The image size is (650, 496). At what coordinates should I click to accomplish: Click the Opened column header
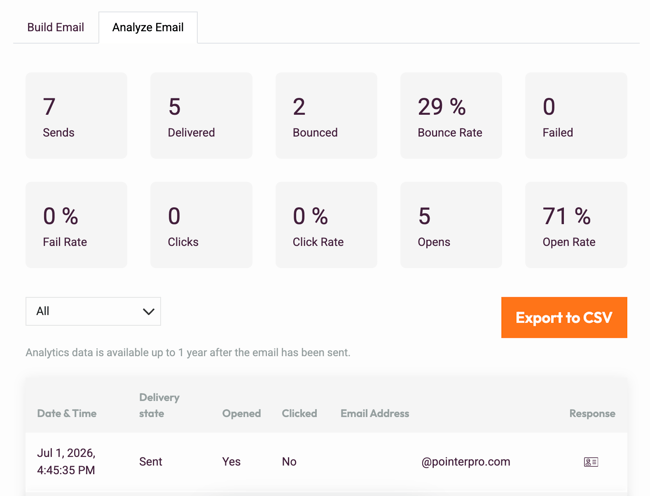[x=242, y=413]
